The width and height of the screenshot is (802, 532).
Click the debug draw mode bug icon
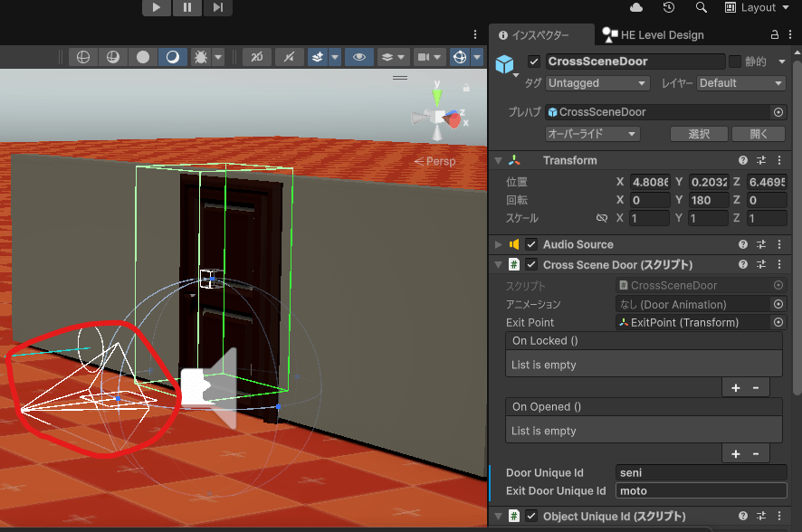(x=201, y=57)
